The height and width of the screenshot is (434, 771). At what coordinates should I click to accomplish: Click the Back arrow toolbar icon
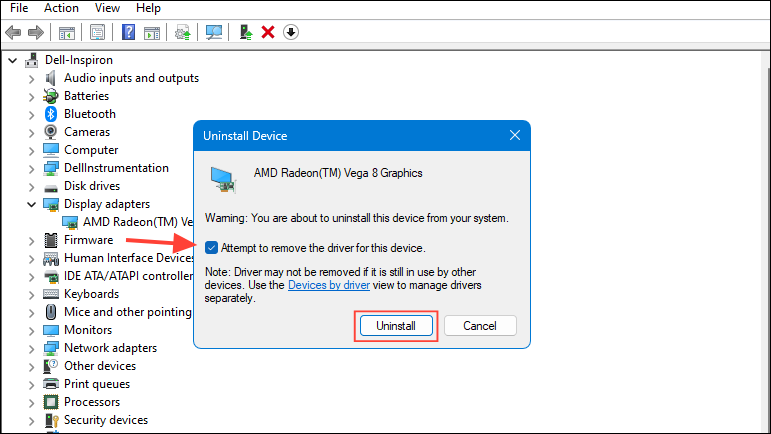pos(13,33)
